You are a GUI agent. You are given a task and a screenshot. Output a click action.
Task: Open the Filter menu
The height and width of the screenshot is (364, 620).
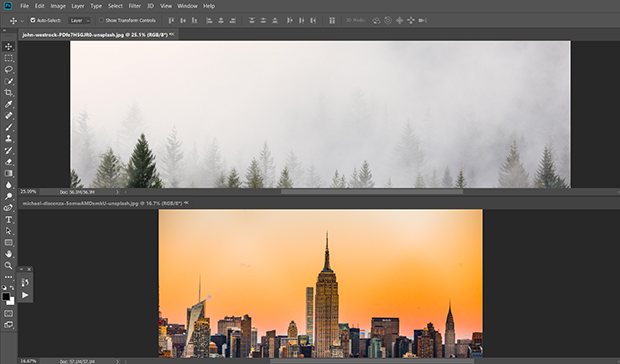(x=134, y=6)
